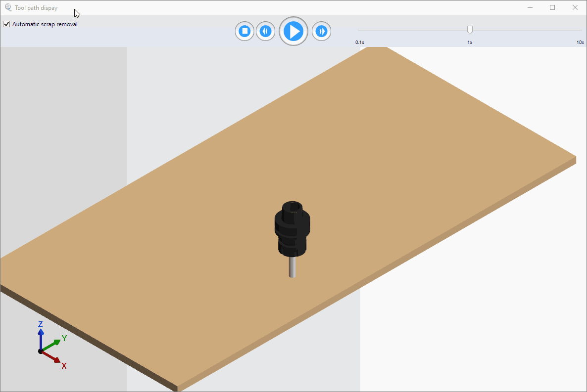This screenshot has width=587, height=392.
Task: Click the Tool path display window icon
Action: point(8,7)
